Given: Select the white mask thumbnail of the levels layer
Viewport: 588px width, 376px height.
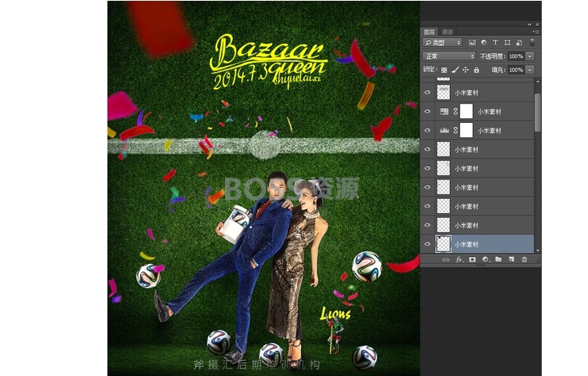Looking at the screenshot, I should coord(466,130).
